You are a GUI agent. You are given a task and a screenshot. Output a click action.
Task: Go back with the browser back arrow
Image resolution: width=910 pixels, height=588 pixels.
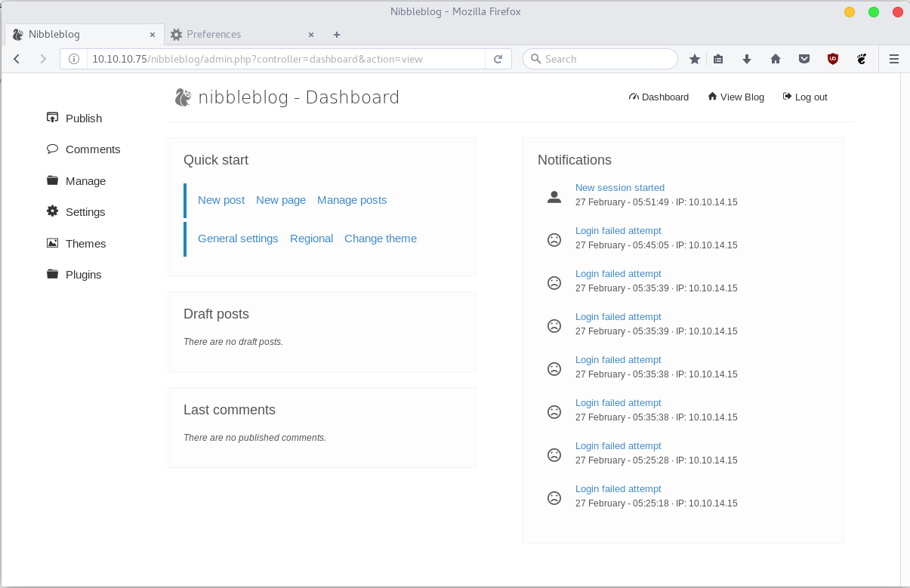pyautogui.click(x=17, y=59)
